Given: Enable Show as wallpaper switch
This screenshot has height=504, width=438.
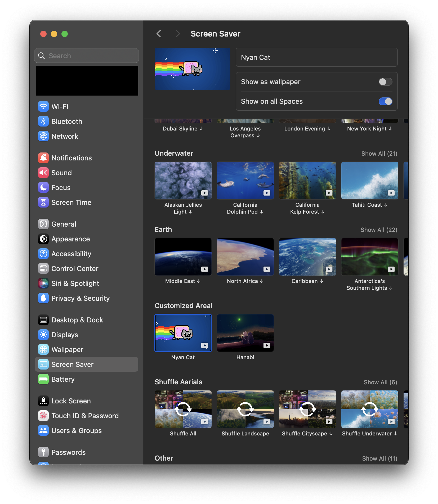Looking at the screenshot, I should [x=385, y=82].
